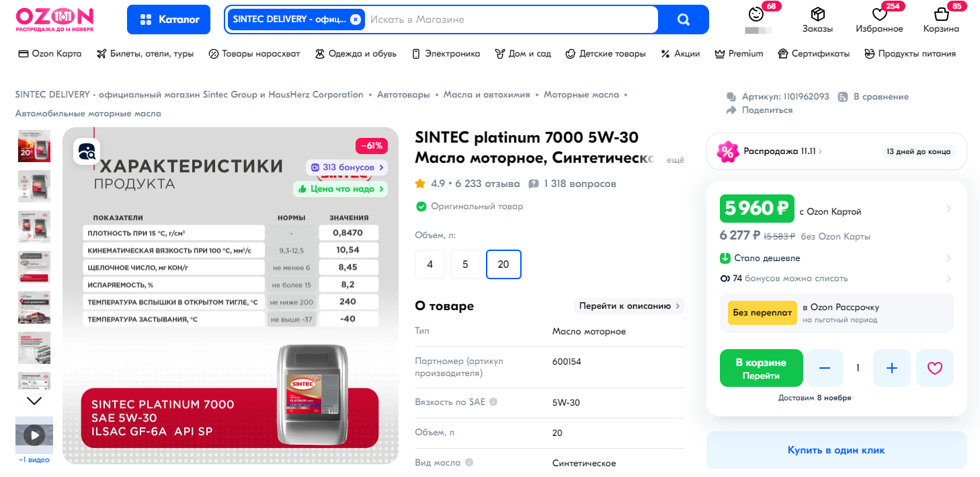Click the profile smiley face icon
The width and height of the screenshot is (980, 477).
click(x=756, y=14)
